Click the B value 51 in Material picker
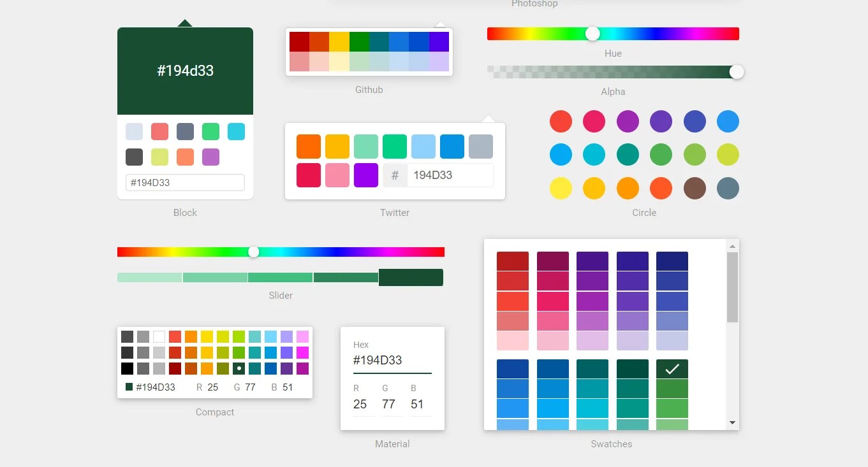868x467 pixels. click(420, 404)
